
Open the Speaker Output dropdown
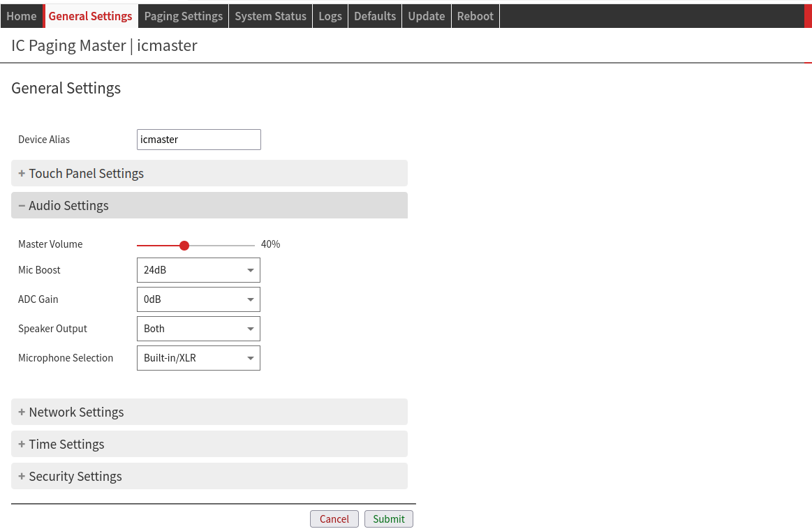[198, 329]
